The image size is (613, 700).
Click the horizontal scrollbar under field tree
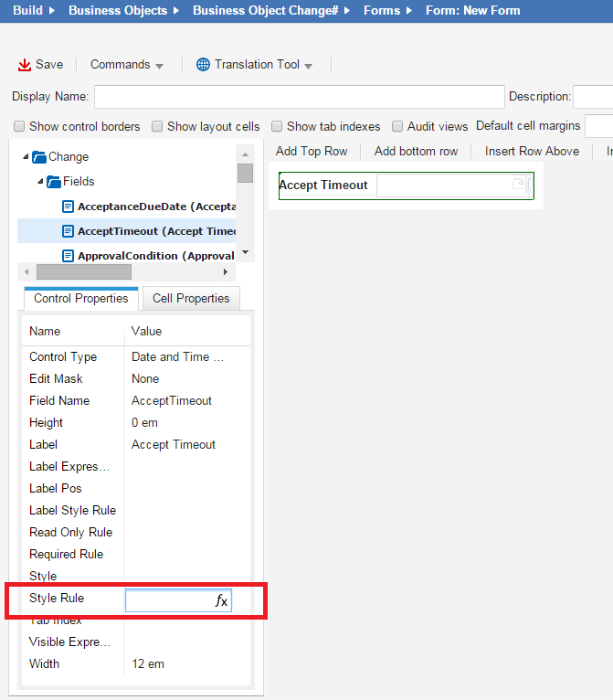[84, 272]
